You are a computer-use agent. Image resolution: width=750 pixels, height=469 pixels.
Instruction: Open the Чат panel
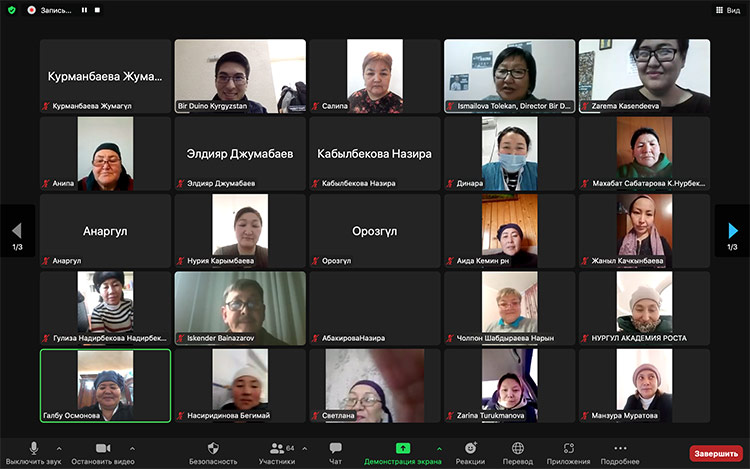coord(335,452)
